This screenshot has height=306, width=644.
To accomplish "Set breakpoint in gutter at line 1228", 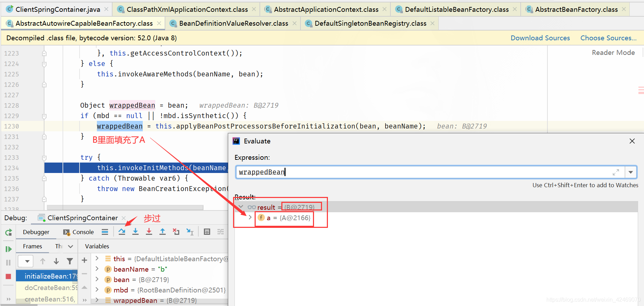I will [31, 106].
